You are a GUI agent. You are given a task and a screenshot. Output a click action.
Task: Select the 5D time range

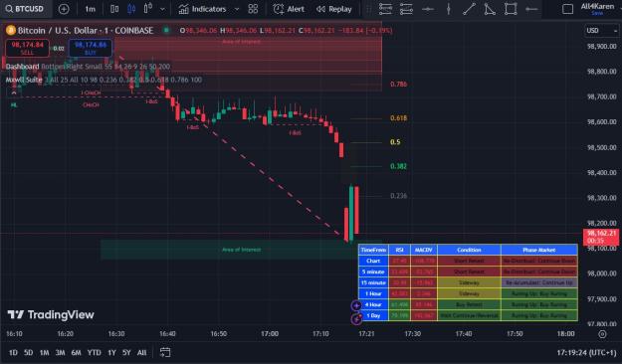click(x=28, y=352)
